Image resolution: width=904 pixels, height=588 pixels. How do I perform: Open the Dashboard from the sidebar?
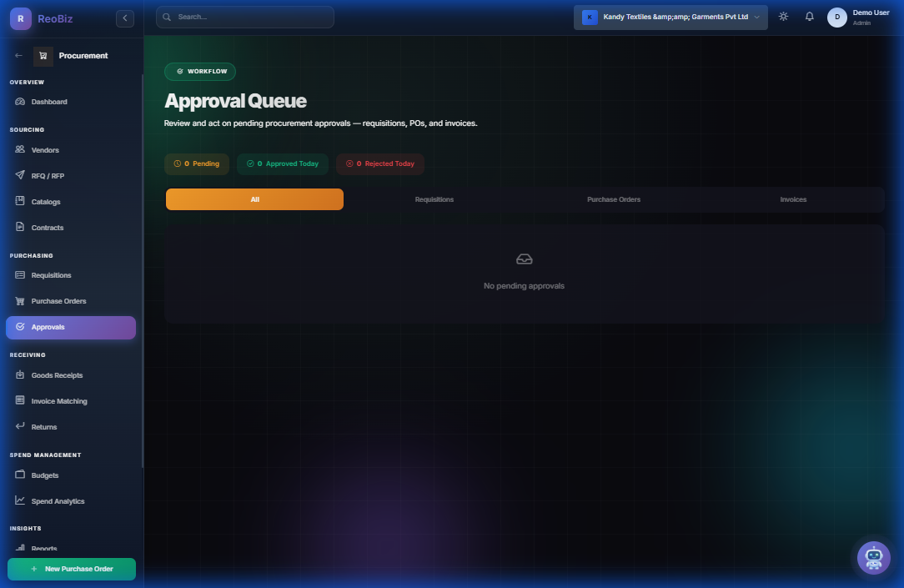[50, 101]
